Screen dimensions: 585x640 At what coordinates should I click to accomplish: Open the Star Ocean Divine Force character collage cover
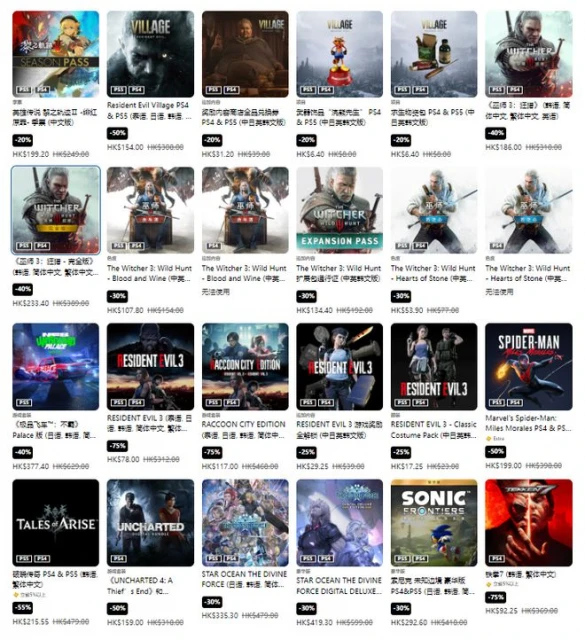coord(245,522)
